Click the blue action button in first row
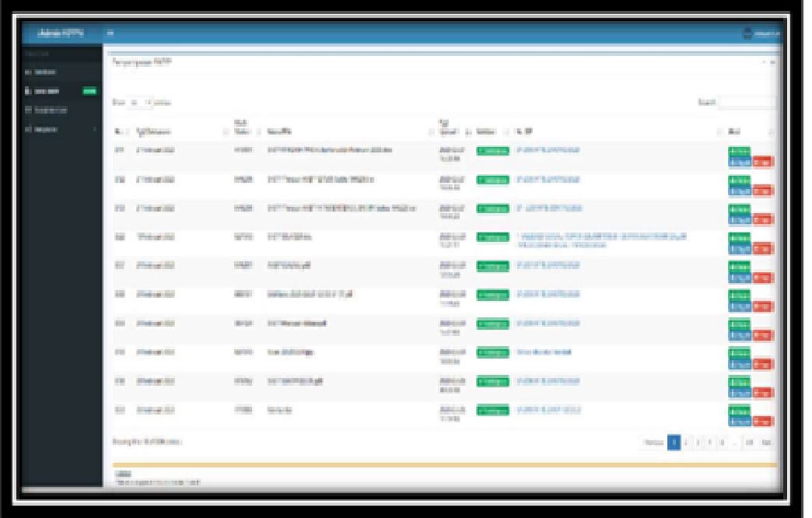The width and height of the screenshot is (812, 518). 740,162
